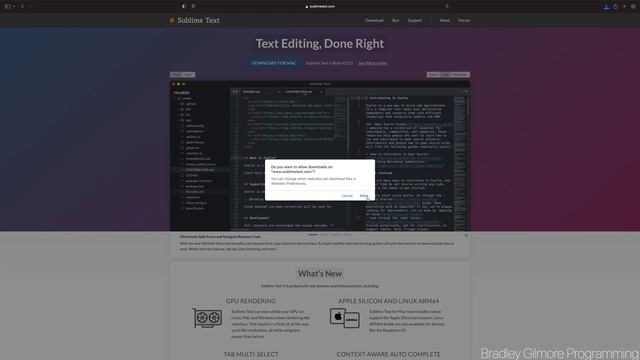Click Cancel in the downloads dialog
Viewport: 640px width, 360px height.
point(347,196)
